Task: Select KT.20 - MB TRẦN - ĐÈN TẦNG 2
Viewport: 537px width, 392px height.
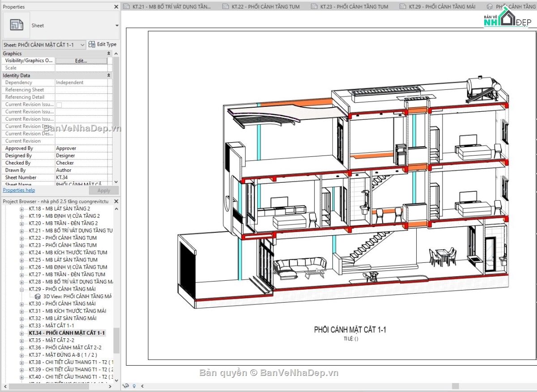Action: pos(63,223)
